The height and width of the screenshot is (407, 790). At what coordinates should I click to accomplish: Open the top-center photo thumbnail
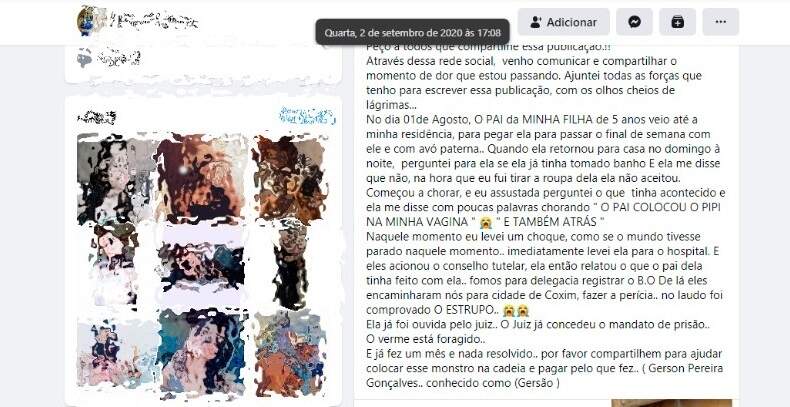202,178
